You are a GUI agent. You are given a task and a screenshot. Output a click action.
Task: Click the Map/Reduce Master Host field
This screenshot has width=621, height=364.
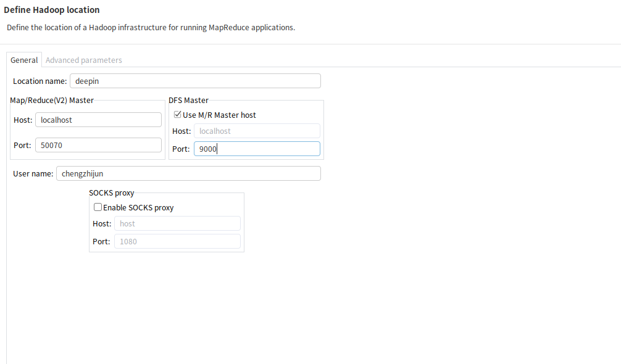(98, 120)
